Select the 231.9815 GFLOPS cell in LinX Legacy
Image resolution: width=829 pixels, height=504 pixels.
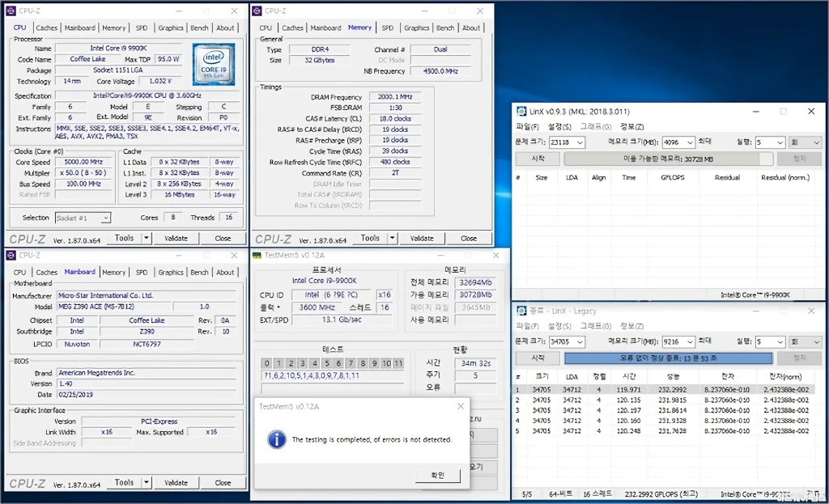(x=673, y=400)
